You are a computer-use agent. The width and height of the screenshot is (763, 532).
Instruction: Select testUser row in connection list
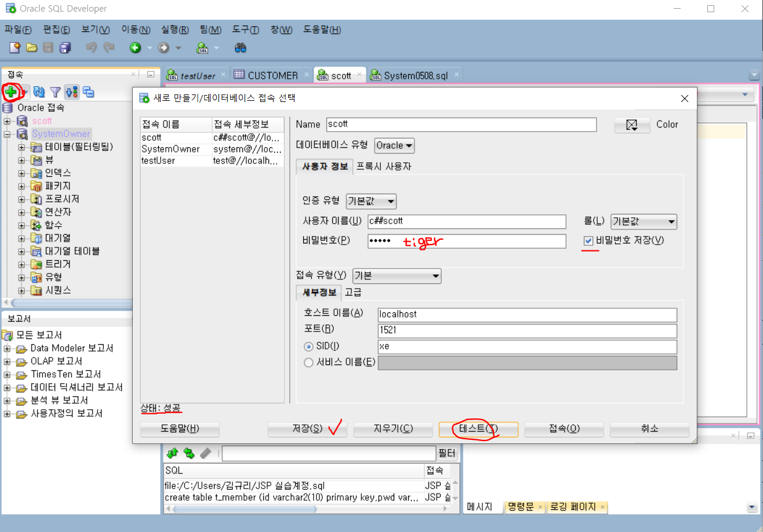coord(212,161)
